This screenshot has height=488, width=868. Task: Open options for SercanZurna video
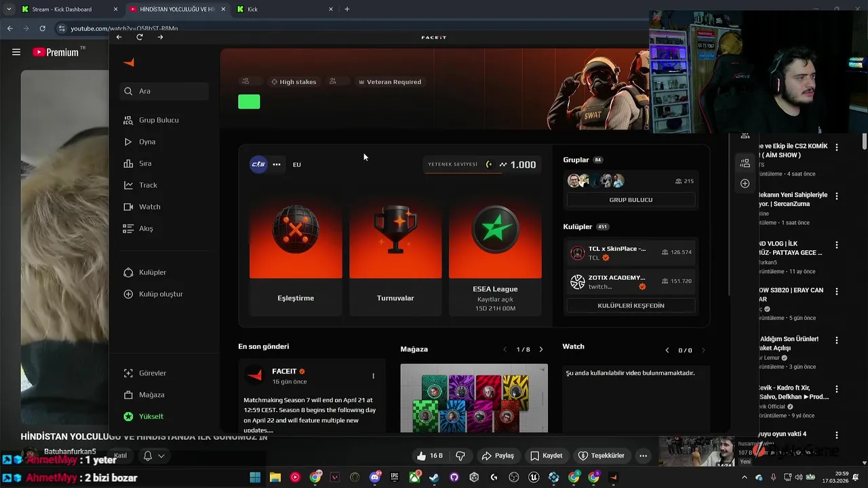click(837, 196)
